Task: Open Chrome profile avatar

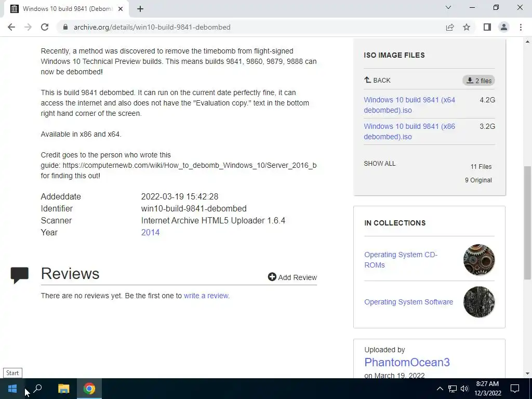Action: coord(504,27)
